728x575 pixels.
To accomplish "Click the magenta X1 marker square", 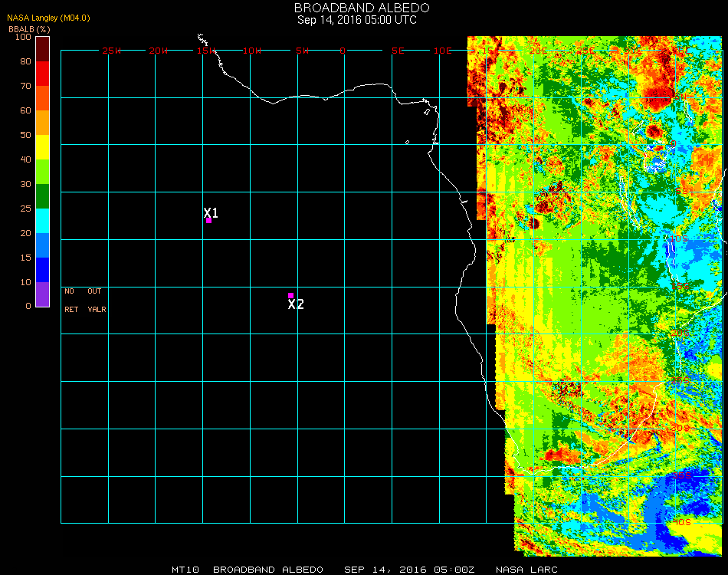I will click(x=208, y=220).
